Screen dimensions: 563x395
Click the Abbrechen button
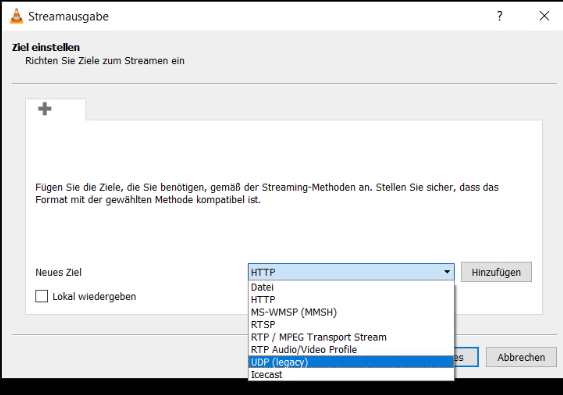click(x=521, y=357)
